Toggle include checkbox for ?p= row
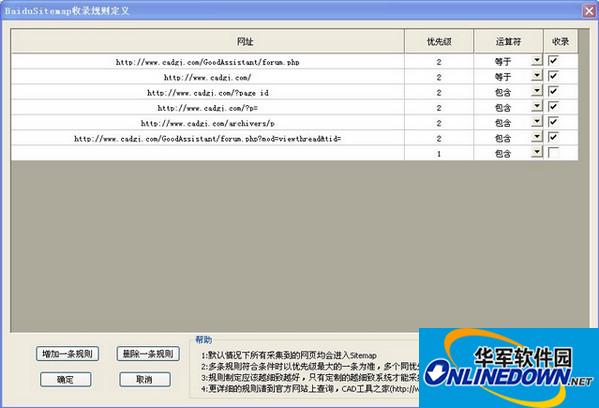Screen dimensions: 599x408 pyautogui.click(x=553, y=106)
